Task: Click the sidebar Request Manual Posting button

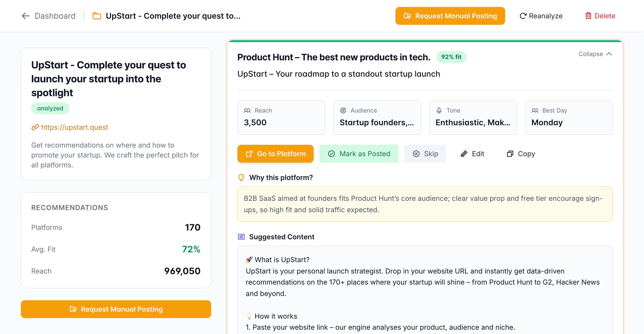Action: pos(116,309)
